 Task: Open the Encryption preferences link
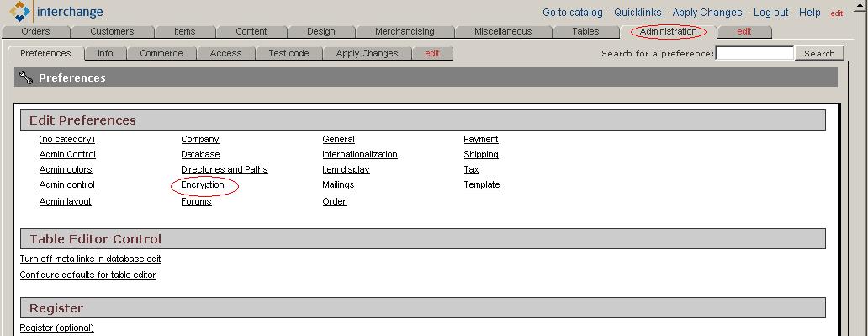pos(203,184)
